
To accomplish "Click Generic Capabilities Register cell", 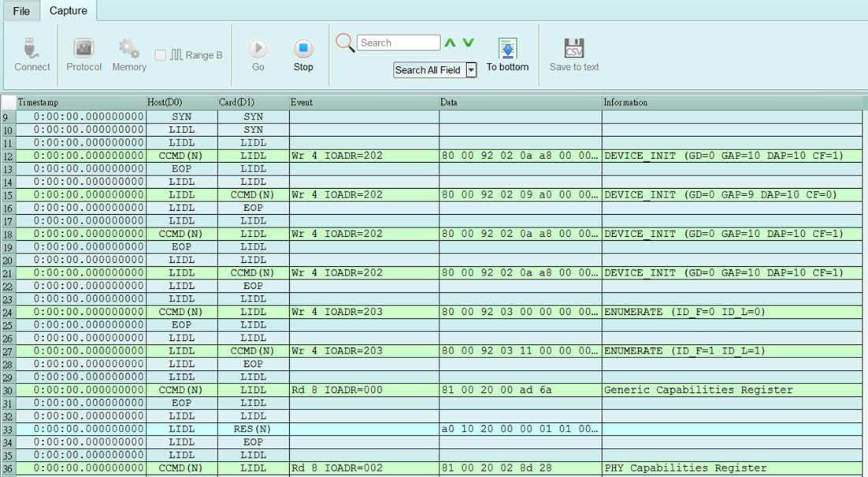I will (732, 390).
